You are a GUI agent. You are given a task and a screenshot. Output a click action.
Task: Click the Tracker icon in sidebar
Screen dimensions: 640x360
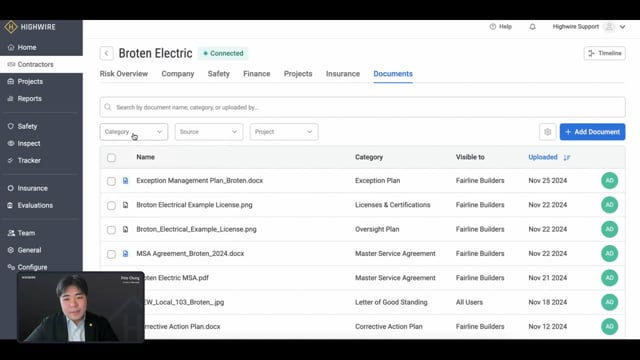[x=11, y=161]
